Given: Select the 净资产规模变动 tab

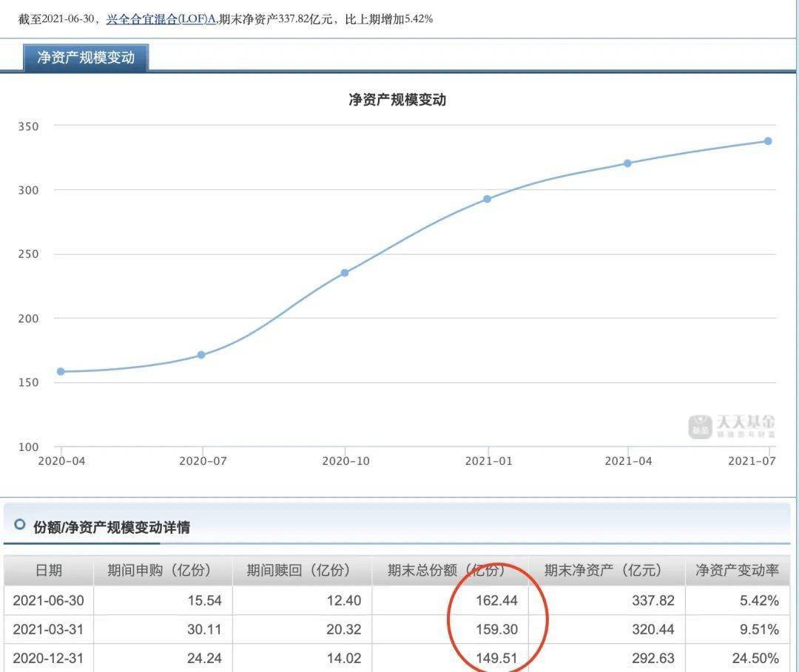Looking at the screenshot, I should tap(86, 58).
